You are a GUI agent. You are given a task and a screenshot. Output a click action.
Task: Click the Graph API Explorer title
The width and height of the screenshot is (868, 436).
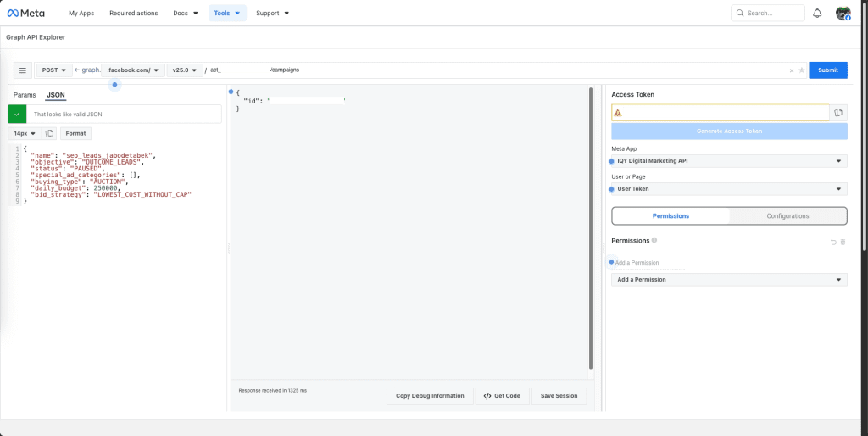tap(36, 37)
